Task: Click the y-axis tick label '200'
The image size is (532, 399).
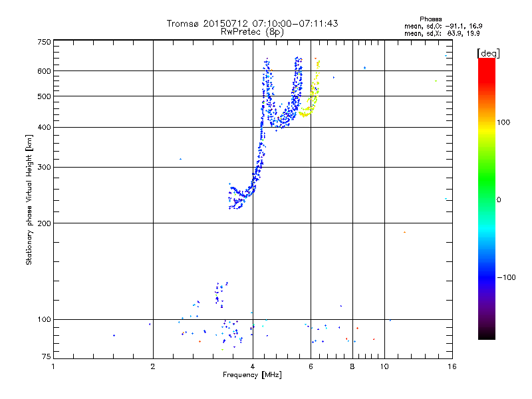Action: coord(44,223)
